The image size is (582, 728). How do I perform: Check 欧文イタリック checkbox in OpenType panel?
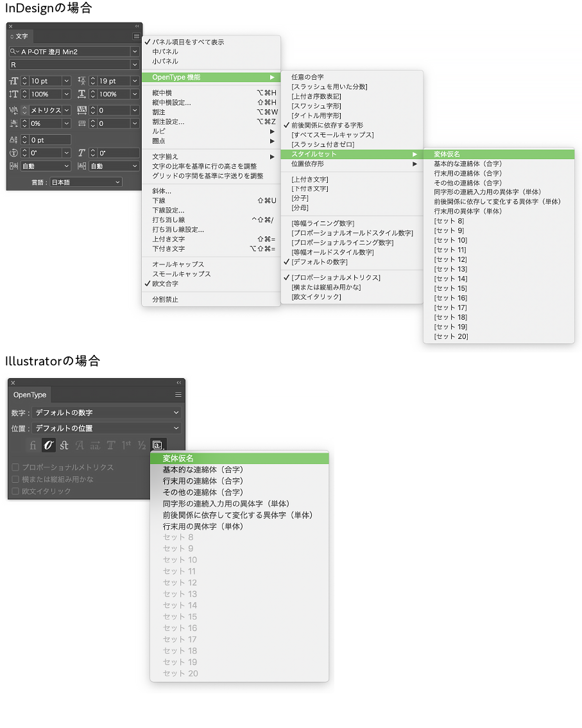15,490
